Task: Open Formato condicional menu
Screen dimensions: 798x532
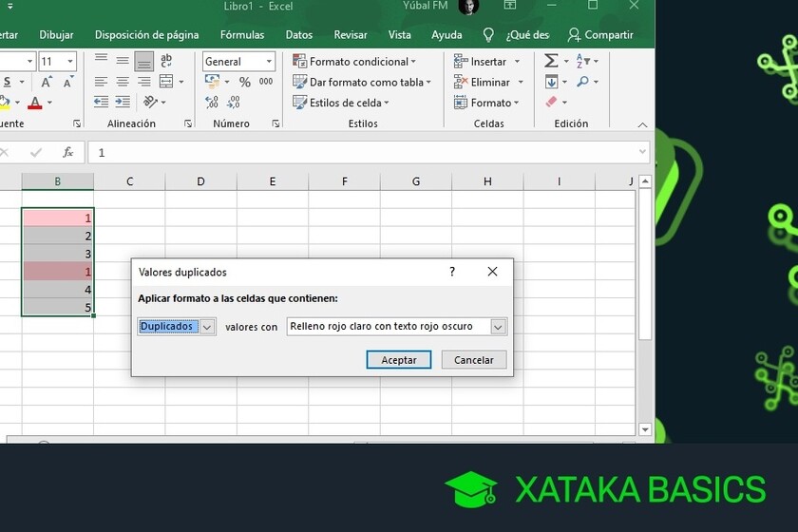Action: point(354,62)
